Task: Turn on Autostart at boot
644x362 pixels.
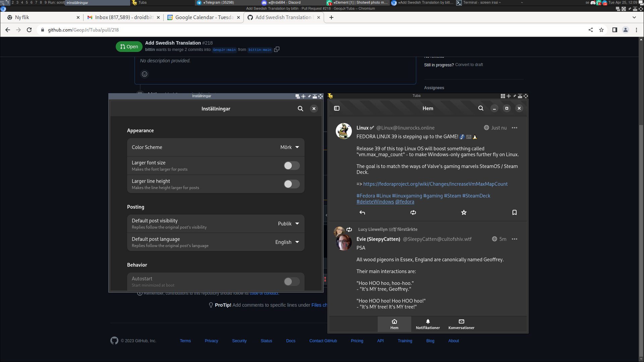Action: tap(291, 282)
